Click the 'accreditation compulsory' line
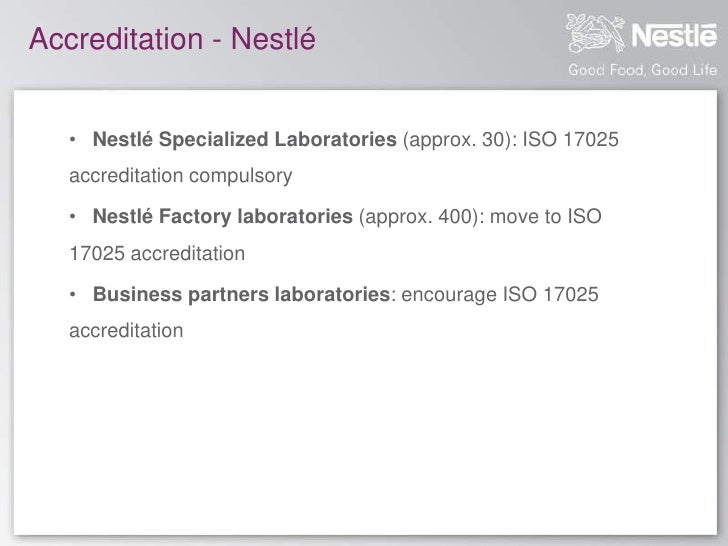 [181, 176]
